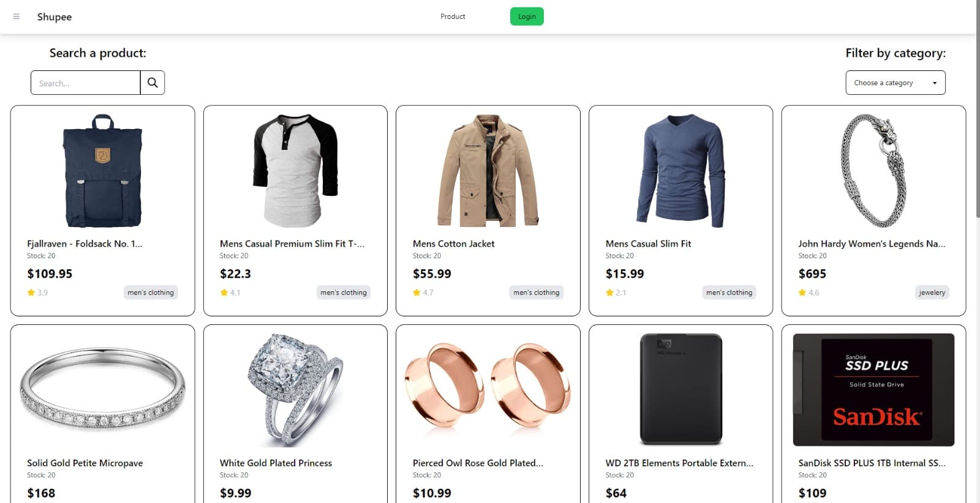Screen dimensions: 980x503
Task: Select the jewelery tag on John Hardy card
Action: [932, 292]
